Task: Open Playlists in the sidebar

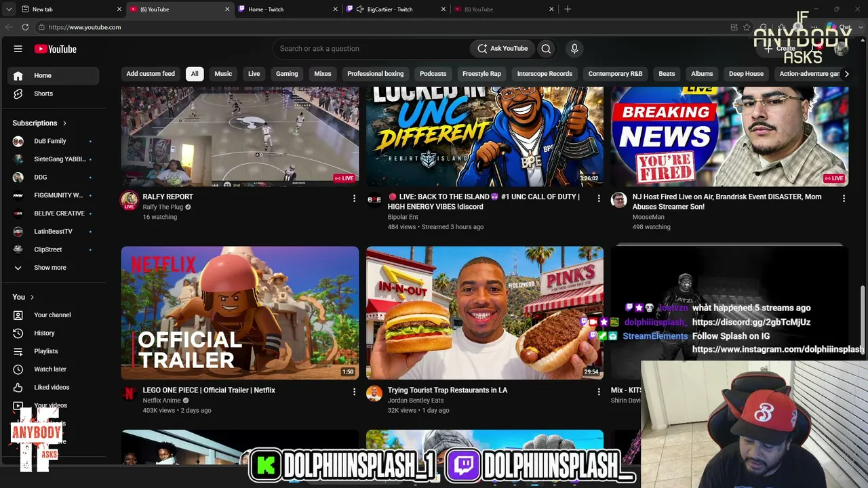Action: tap(53, 351)
